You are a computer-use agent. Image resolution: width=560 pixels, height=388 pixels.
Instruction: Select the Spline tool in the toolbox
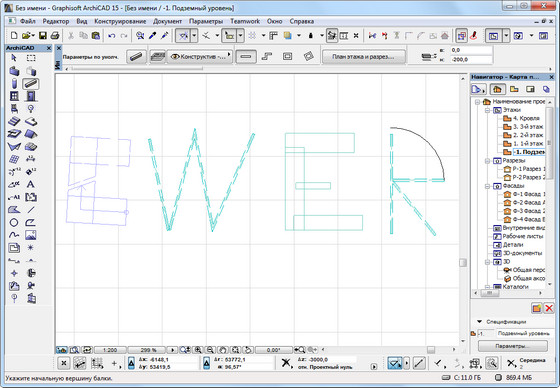pyautogui.click(x=14, y=235)
